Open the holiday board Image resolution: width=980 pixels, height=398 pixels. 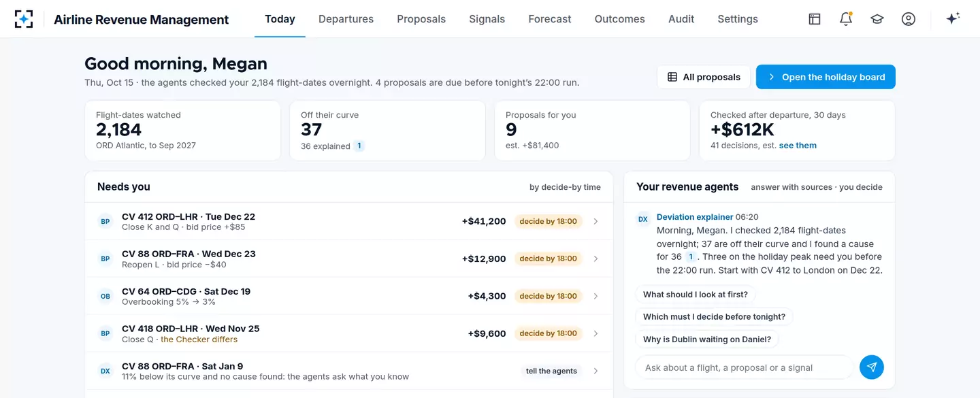point(826,77)
